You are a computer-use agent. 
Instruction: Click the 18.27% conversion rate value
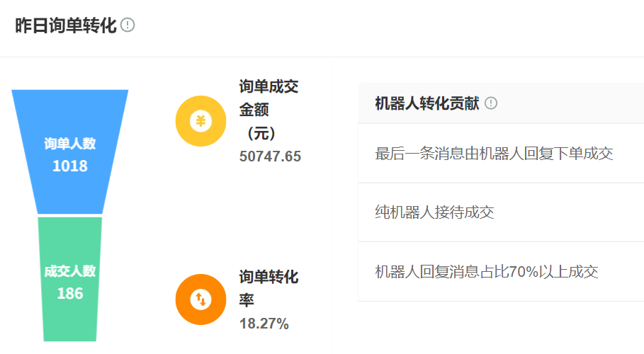(264, 324)
